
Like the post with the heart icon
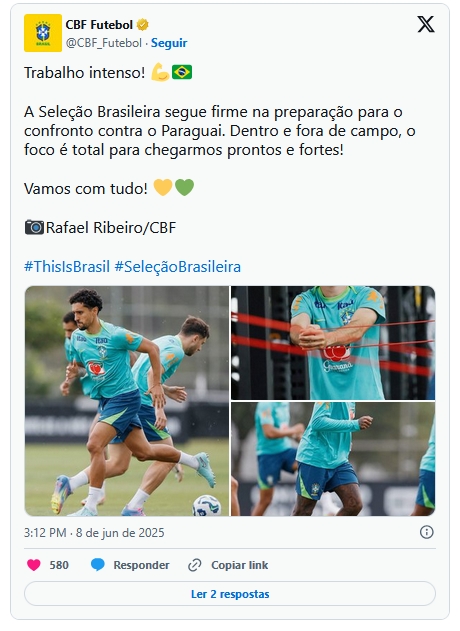pyautogui.click(x=34, y=565)
